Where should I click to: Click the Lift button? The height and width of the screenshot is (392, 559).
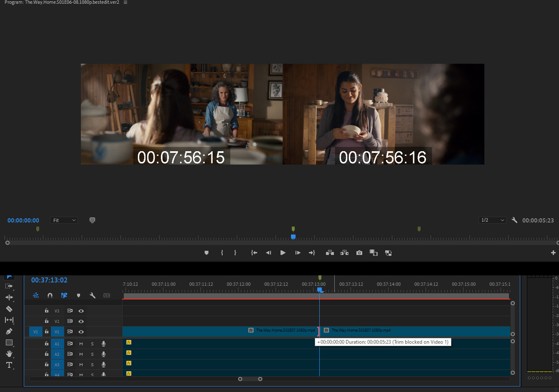tap(330, 253)
